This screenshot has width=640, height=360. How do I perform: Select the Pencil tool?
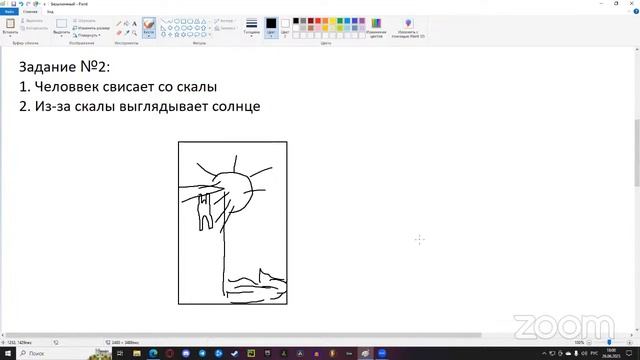(119, 24)
